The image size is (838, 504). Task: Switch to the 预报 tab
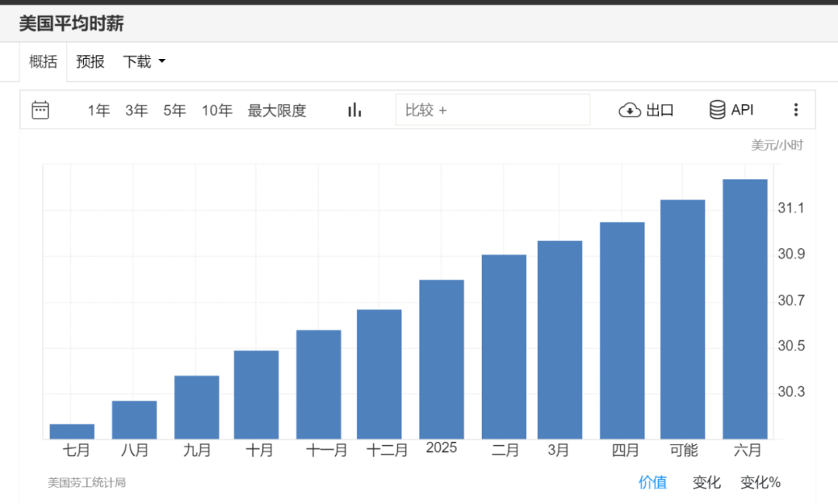(90, 62)
